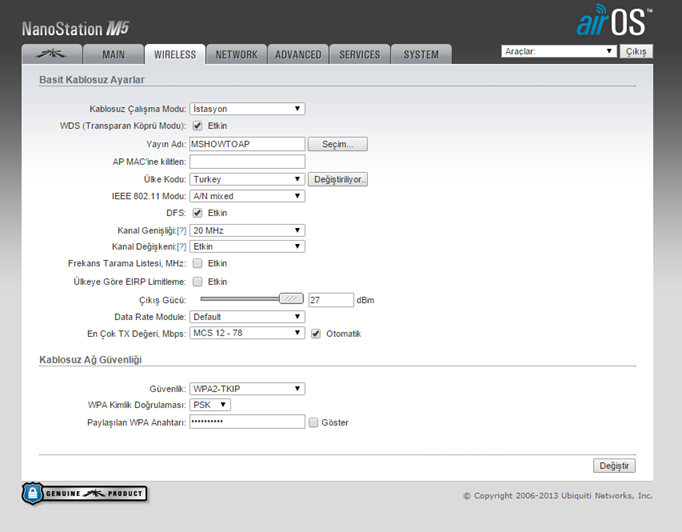
Task: Open Kanal Değişkeni help link [?]
Action: (x=181, y=247)
